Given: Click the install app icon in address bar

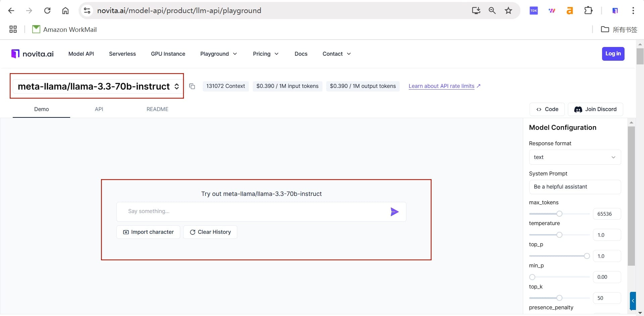Looking at the screenshot, I should click(x=476, y=11).
